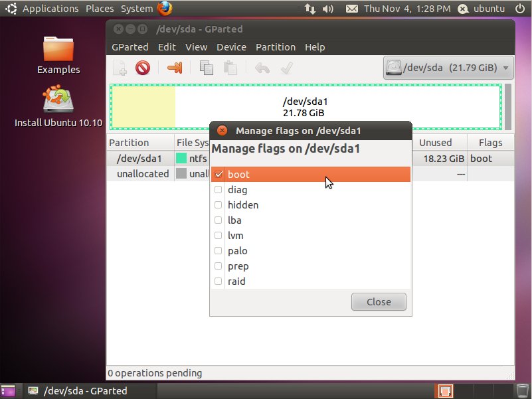
Task: Enable the lba flag checkbox
Action: [x=218, y=220]
